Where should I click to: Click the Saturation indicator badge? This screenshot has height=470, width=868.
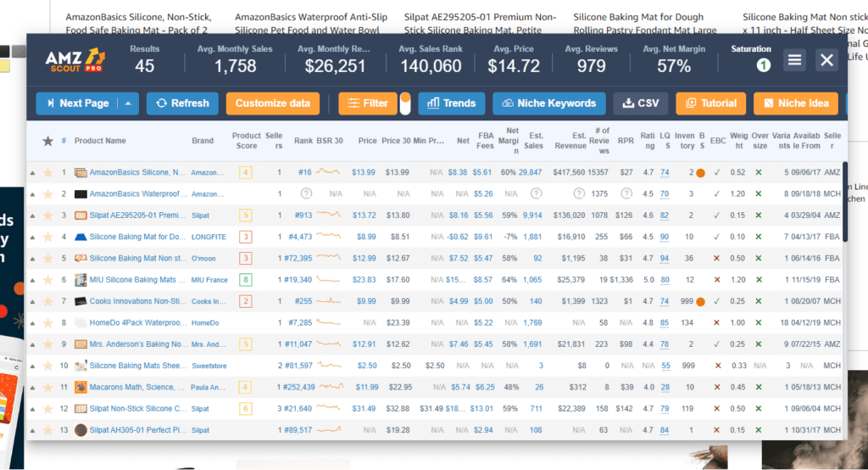764,65
